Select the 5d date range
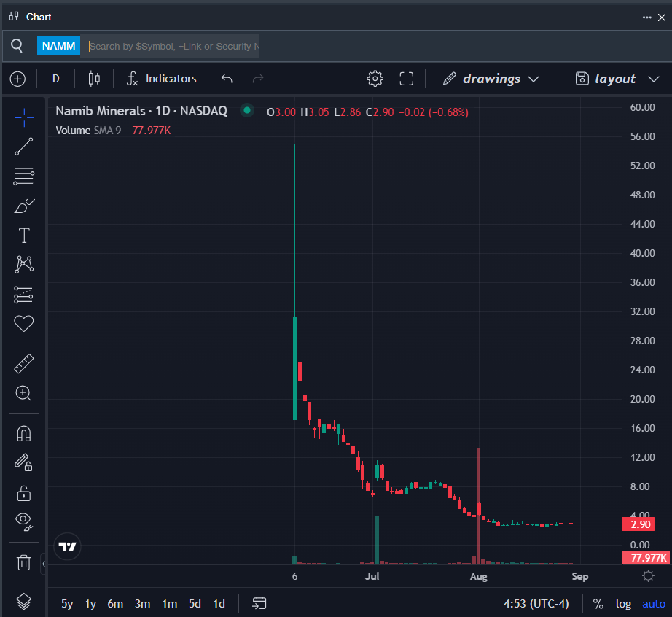Viewport: 672px width, 617px height. [x=195, y=604]
